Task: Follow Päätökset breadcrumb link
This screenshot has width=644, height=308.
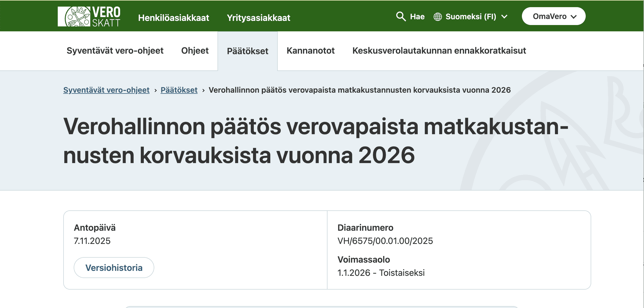Action: pos(179,90)
